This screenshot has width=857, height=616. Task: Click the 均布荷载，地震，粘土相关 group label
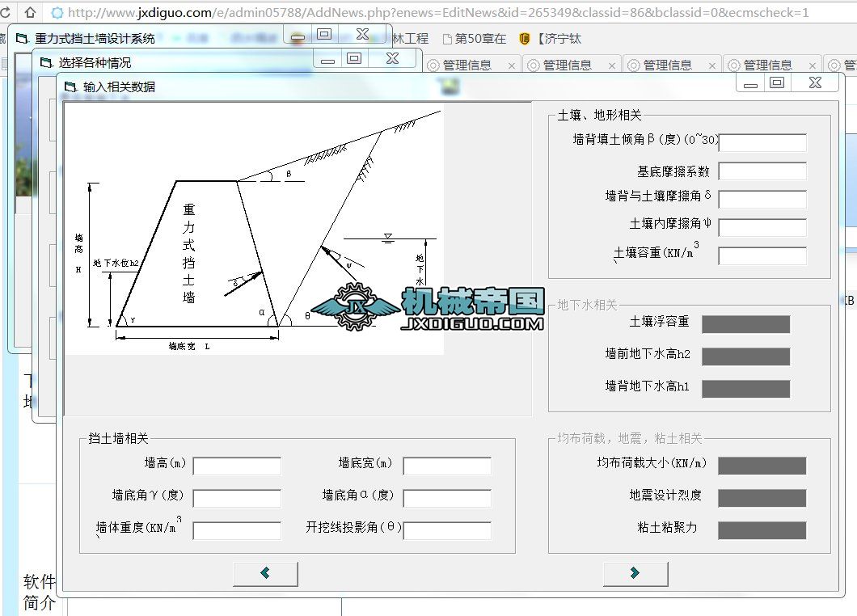(630, 438)
